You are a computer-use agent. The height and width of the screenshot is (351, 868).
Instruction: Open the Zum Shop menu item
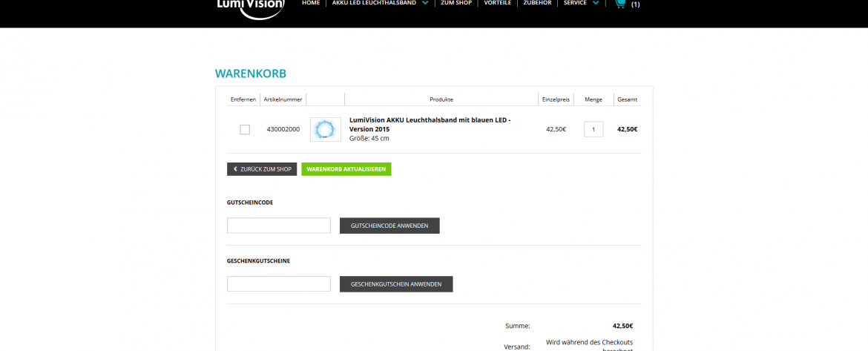pos(456,3)
